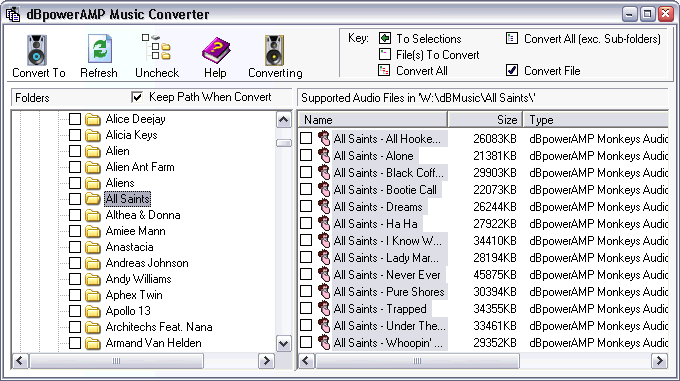Screen dimensions: 680x381
Task: Click the Armand Van Helden folder icon
Action: [93, 343]
